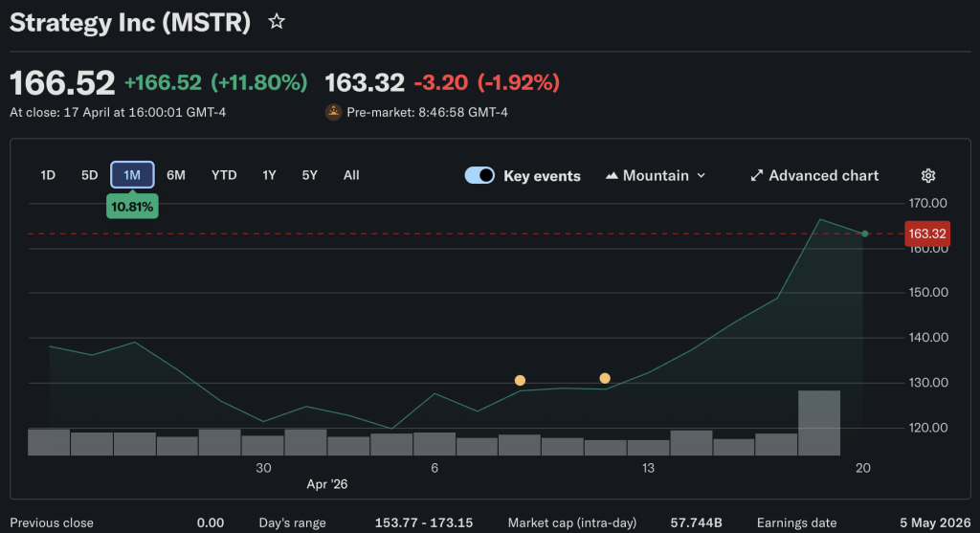Click the selected 1M range button

132,175
